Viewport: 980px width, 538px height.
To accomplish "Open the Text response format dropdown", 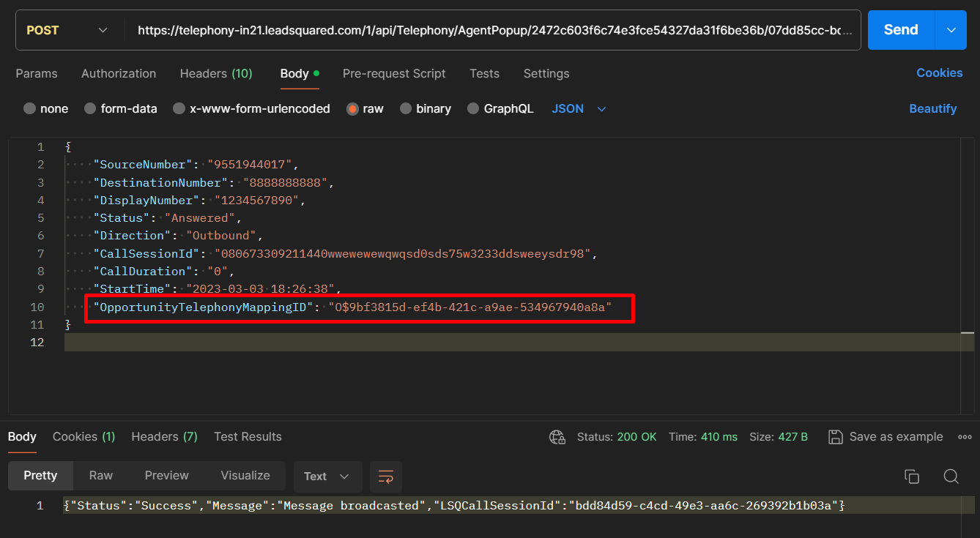I will coord(327,477).
